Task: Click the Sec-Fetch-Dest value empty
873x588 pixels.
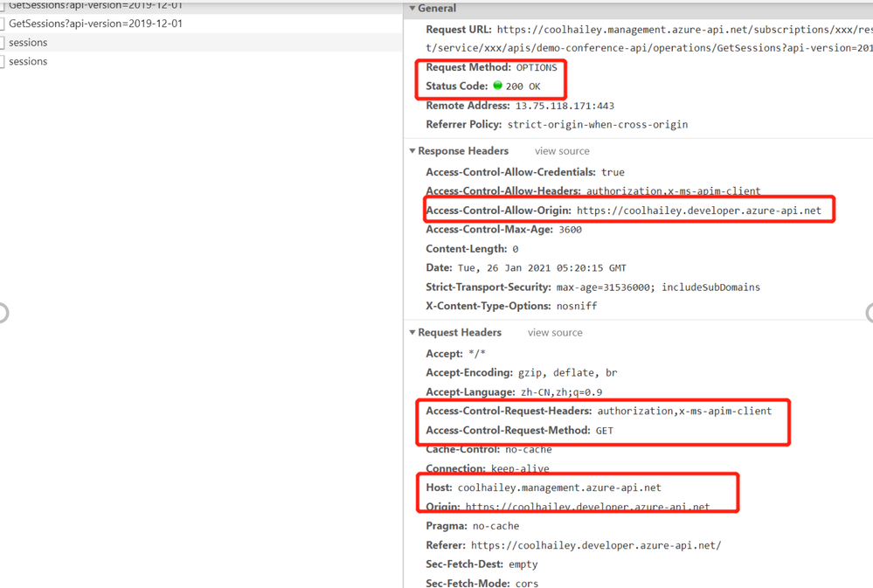Action: click(523, 564)
